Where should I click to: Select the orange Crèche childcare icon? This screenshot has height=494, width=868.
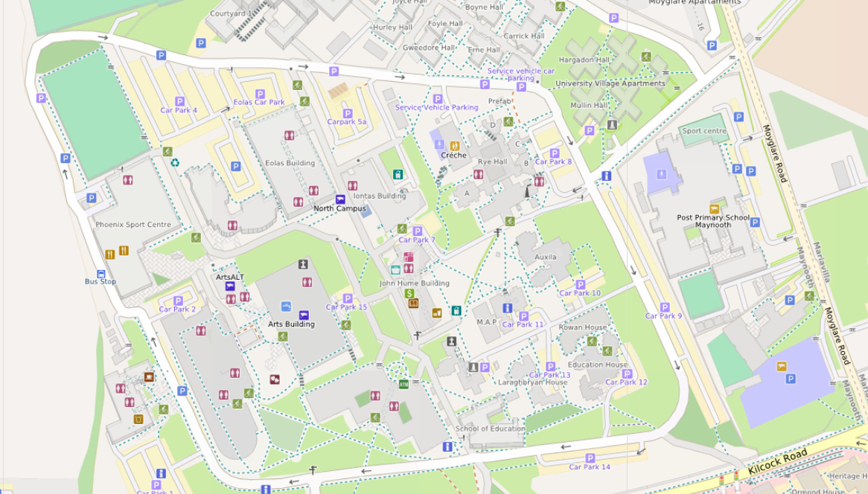[455, 146]
